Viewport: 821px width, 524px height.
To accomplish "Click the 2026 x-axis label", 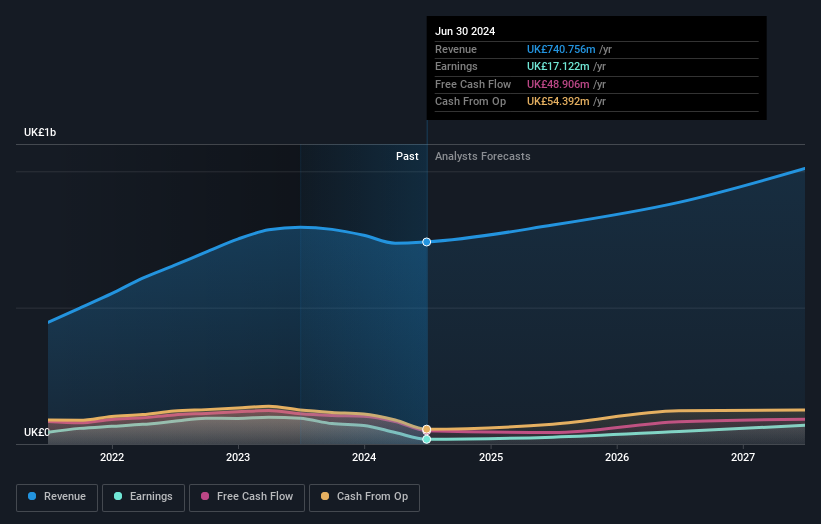I will [617, 458].
